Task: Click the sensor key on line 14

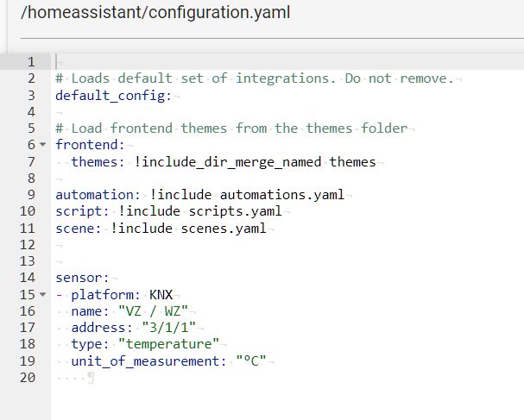Action: tap(79, 278)
